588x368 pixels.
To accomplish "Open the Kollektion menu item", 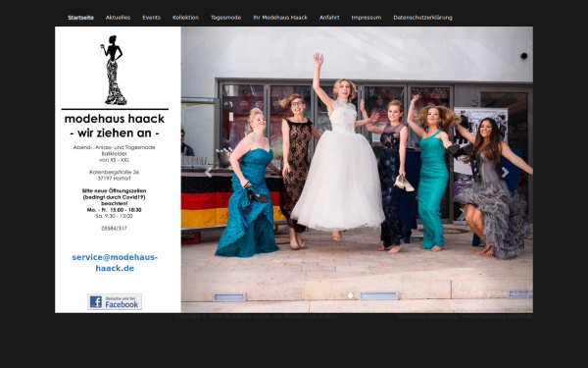I will (x=185, y=18).
